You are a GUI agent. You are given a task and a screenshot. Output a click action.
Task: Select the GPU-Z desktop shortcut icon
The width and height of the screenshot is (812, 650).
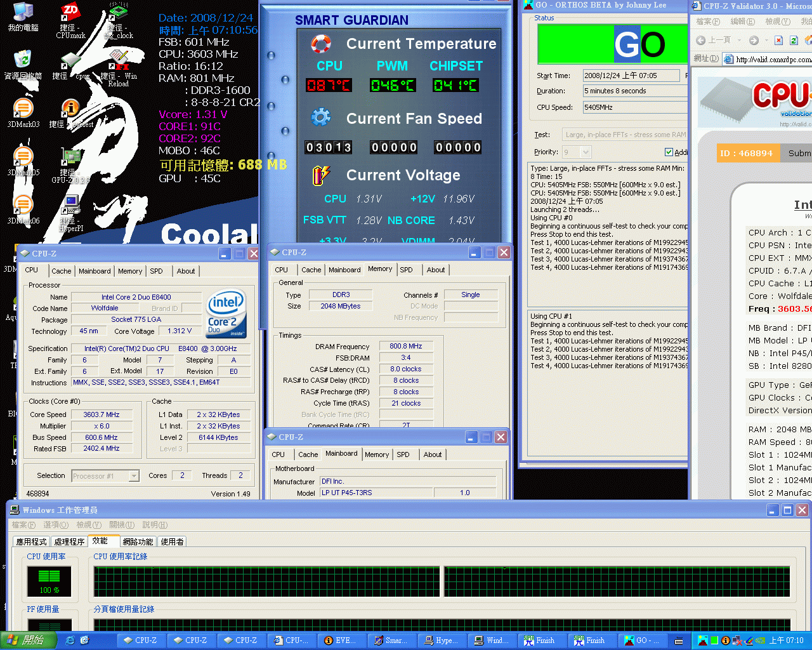(70, 165)
